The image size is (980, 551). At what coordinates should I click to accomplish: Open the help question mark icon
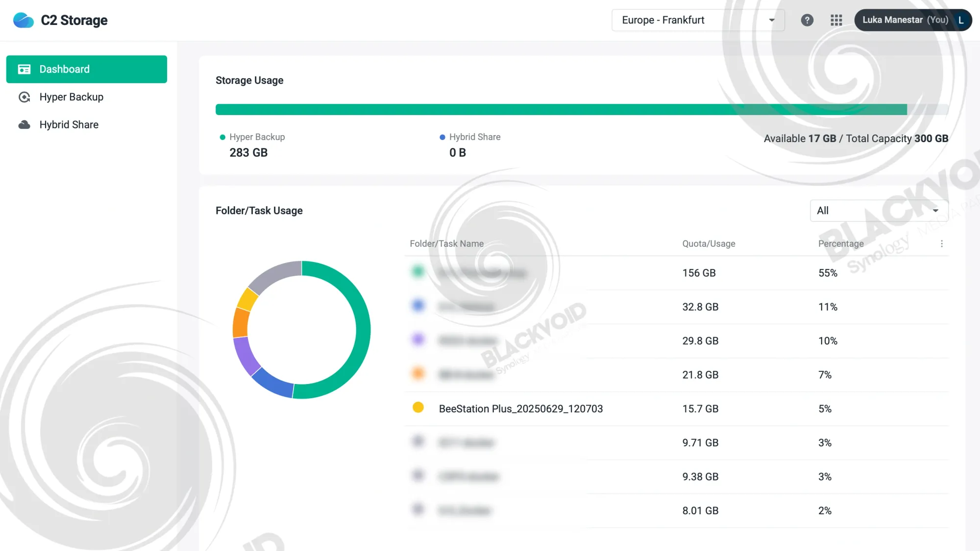(807, 20)
